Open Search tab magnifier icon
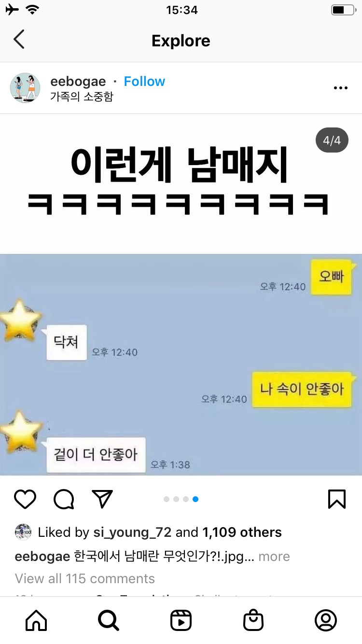The image size is (362, 644). coord(109,620)
